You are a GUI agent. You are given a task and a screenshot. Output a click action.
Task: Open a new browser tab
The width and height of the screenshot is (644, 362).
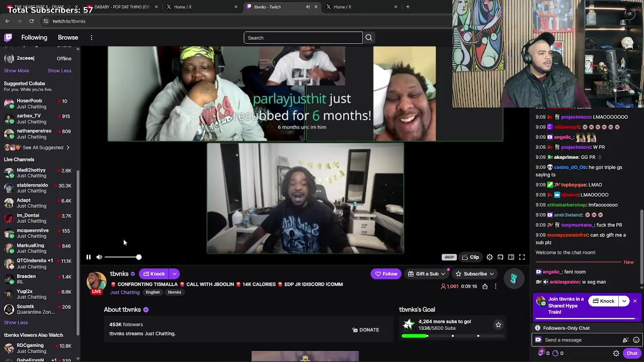(x=408, y=7)
